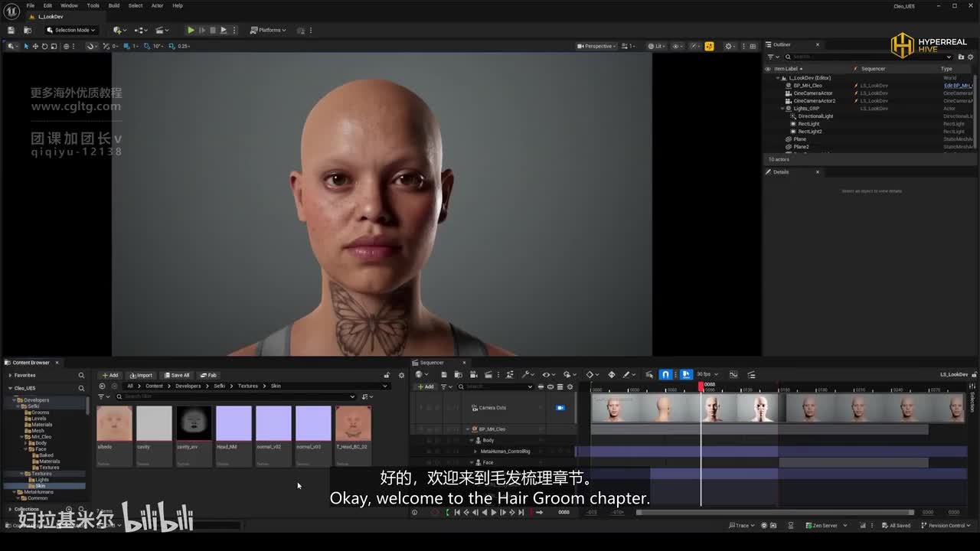
Task: Toggle the Content Browser lock icon
Action: 387,375
